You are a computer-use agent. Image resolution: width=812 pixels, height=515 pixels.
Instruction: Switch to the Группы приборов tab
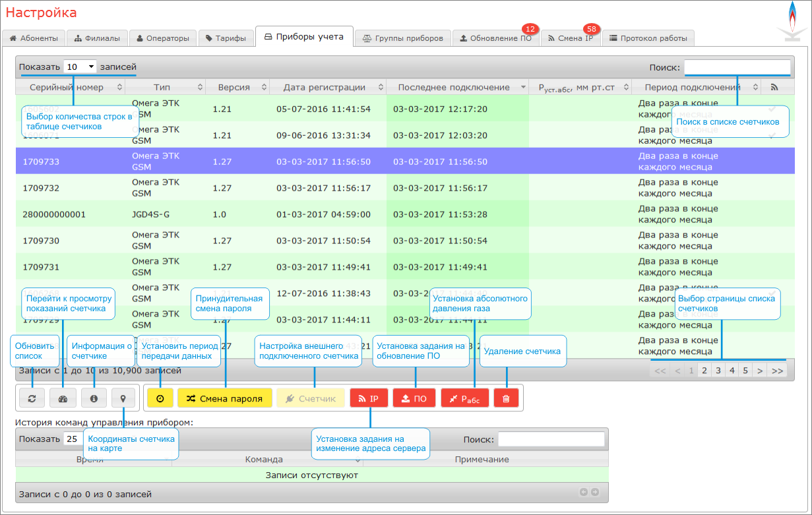click(x=403, y=38)
